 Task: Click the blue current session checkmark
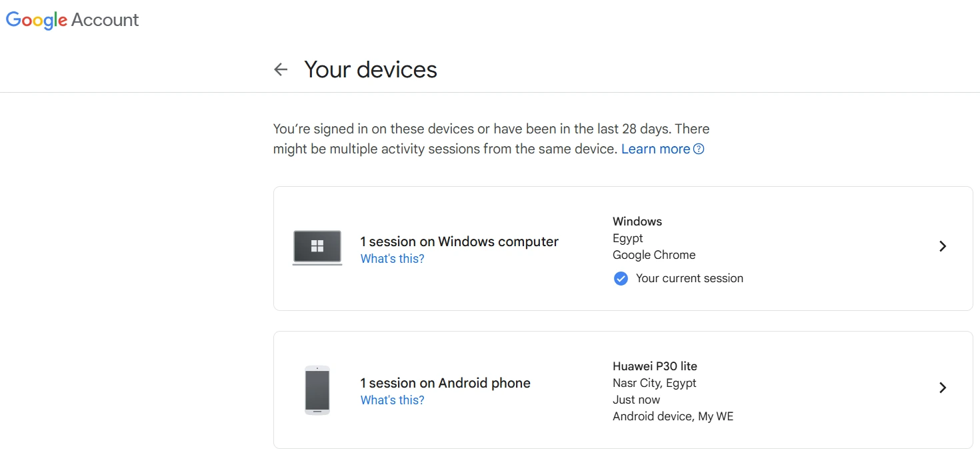point(621,279)
